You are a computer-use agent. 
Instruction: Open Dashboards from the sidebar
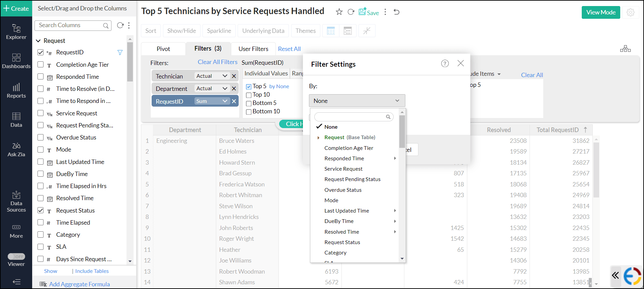click(x=16, y=61)
